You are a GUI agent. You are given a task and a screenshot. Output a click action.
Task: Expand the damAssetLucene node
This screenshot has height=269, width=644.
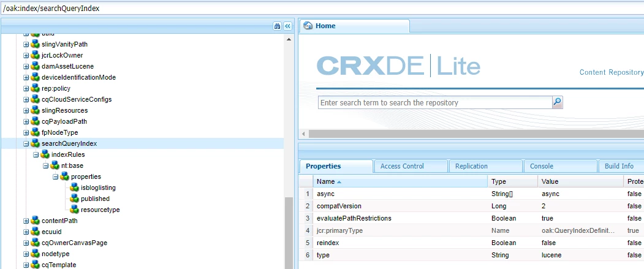click(26, 67)
